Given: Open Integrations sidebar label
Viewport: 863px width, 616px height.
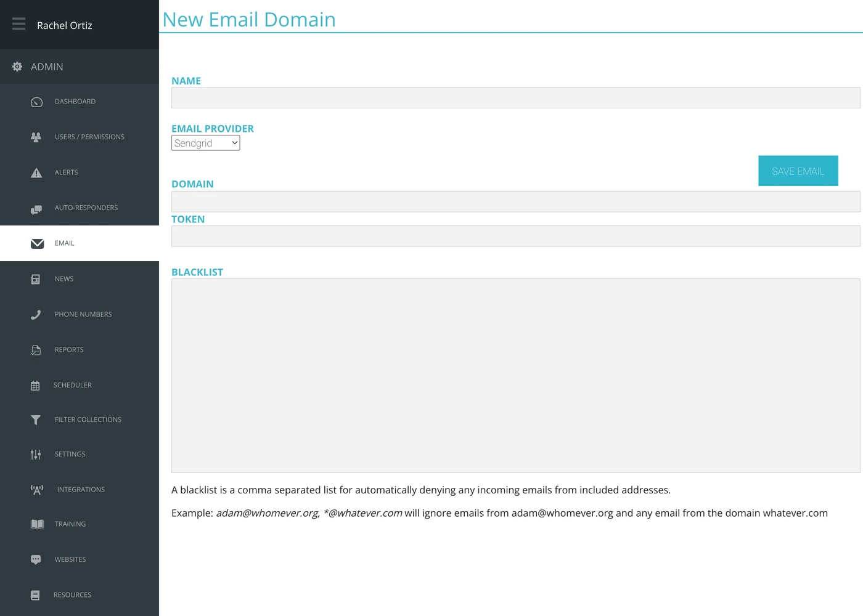Looking at the screenshot, I should 81,490.
